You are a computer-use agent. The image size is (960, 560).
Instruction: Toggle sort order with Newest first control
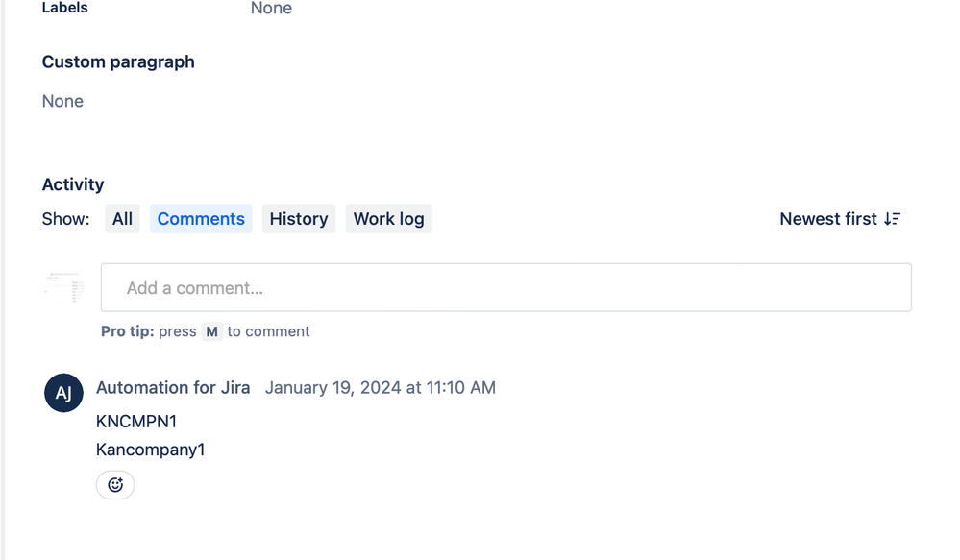(x=839, y=219)
